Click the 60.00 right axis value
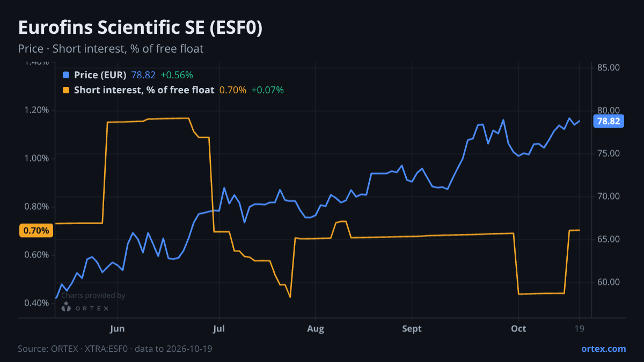 [x=609, y=282]
